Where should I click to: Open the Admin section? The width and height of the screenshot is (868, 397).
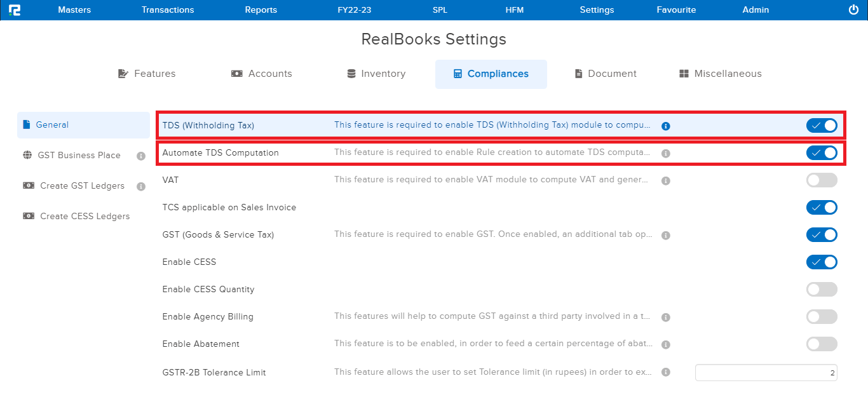tap(756, 10)
